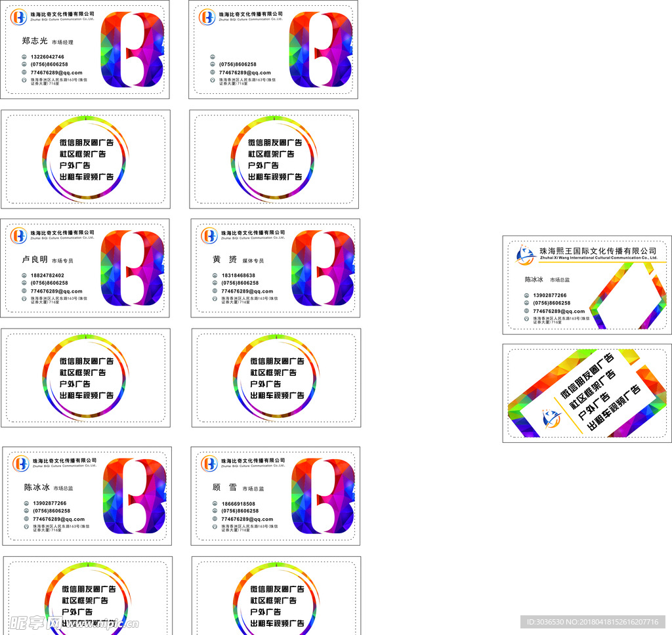Click the heading 珠海熙王国际文化传播有限公司
The height and width of the screenshot is (635, 672).
point(598,251)
